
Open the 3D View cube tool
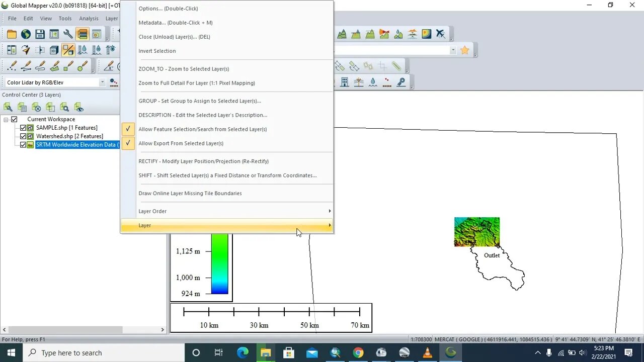coord(54,50)
